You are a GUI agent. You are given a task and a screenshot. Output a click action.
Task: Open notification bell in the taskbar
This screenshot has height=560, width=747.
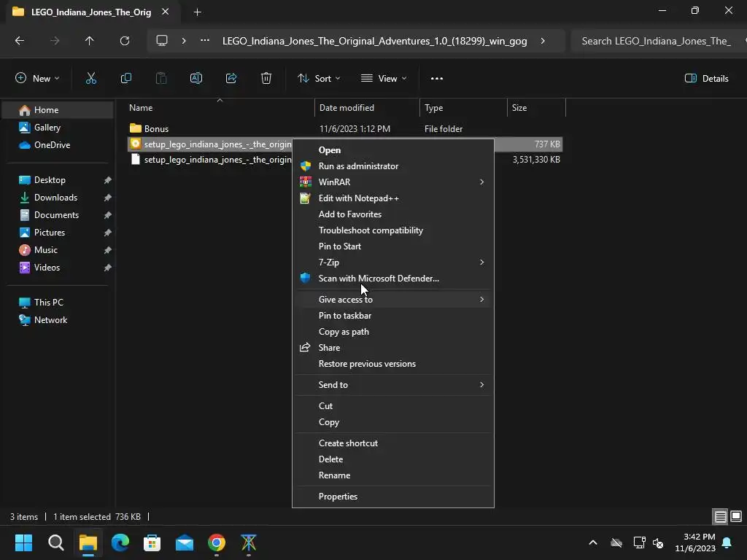(x=727, y=542)
